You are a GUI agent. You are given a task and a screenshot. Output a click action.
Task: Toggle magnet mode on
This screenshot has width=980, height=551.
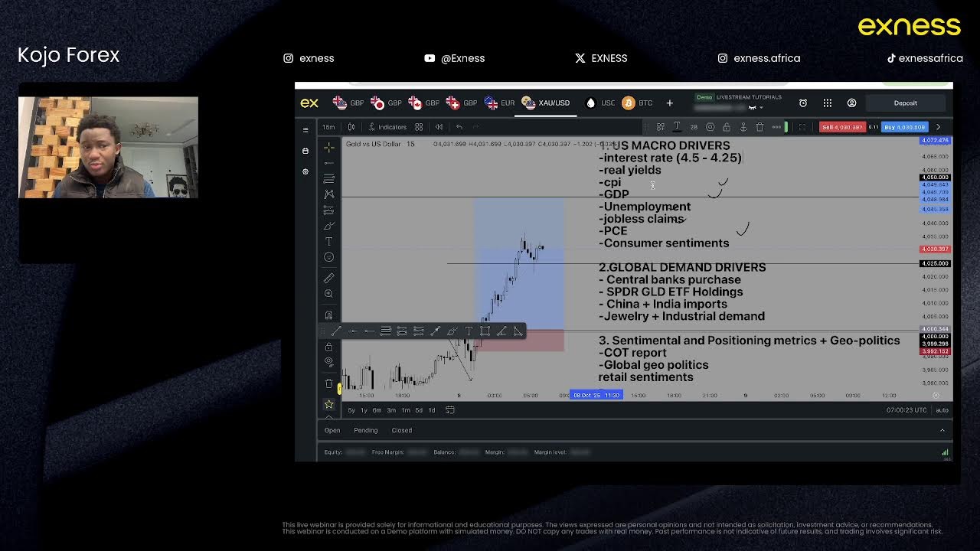[x=329, y=315]
